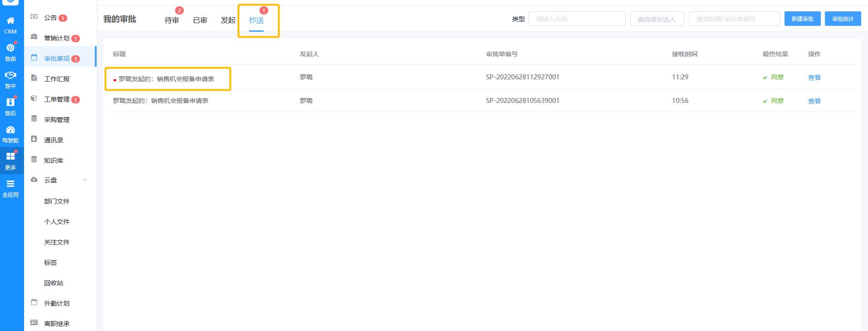Open the 驾驶舱 dashboard icon
Screen dimensions: 868x331
coord(10,130)
